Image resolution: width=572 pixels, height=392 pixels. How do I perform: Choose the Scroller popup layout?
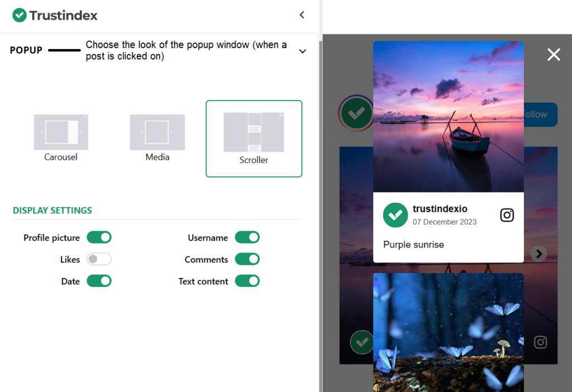[x=254, y=138]
